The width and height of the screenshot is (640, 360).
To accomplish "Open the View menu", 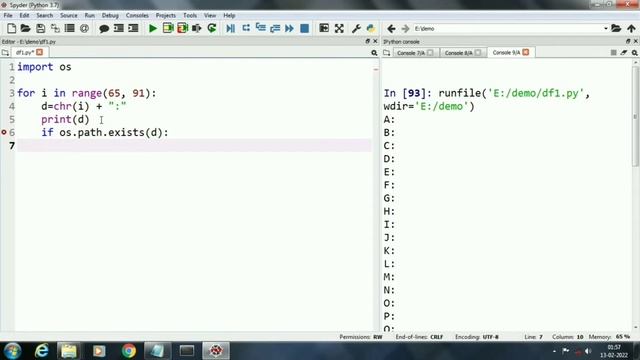I will (210, 15).
